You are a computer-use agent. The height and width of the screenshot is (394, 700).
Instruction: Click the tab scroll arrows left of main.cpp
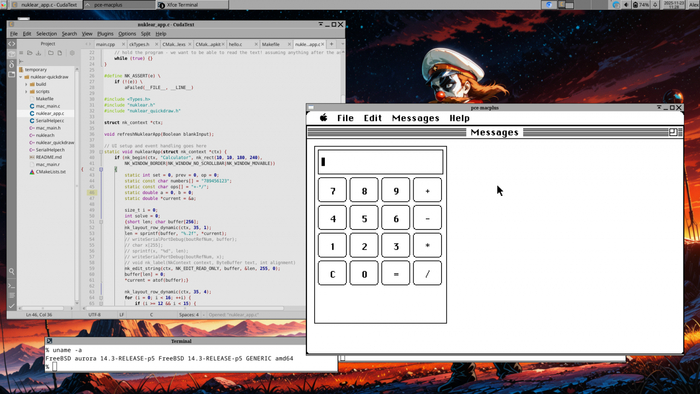tap(88, 44)
